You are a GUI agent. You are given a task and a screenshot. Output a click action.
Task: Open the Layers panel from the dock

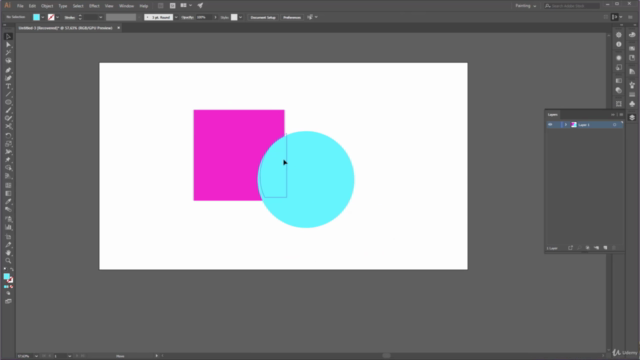click(632, 118)
